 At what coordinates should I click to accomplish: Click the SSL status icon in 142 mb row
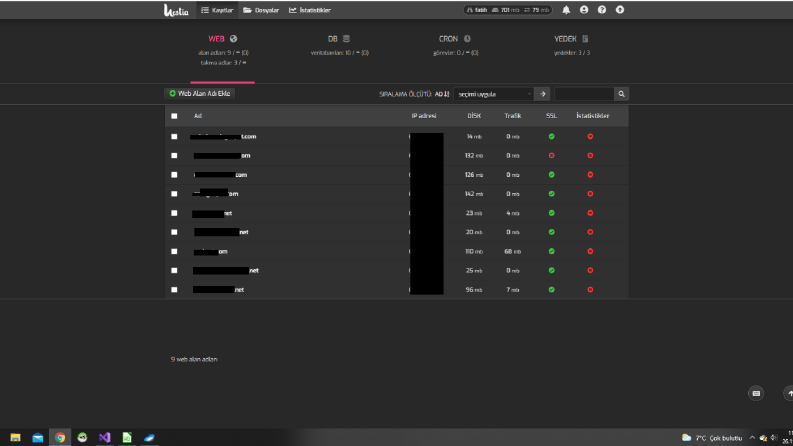(x=551, y=194)
